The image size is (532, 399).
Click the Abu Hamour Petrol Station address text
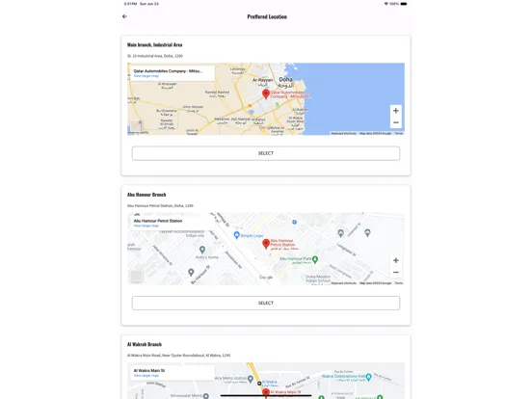pos(160,205)
